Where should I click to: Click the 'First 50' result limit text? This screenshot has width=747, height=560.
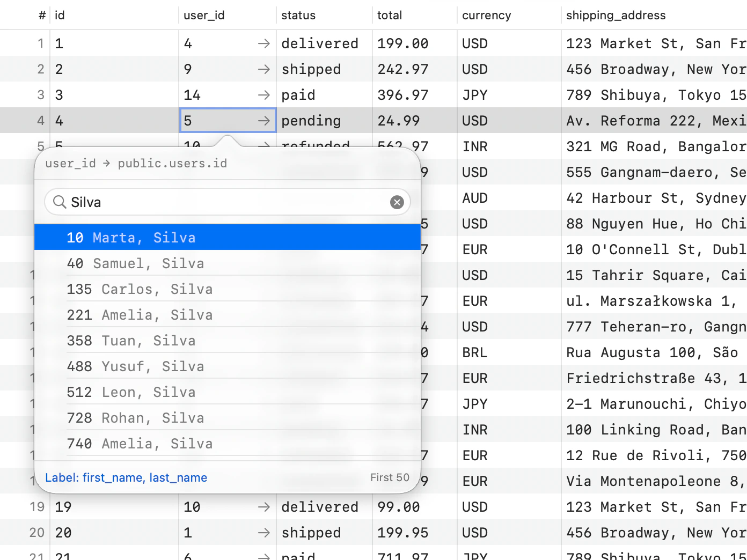pyautogui.click(x=390, y=477)
